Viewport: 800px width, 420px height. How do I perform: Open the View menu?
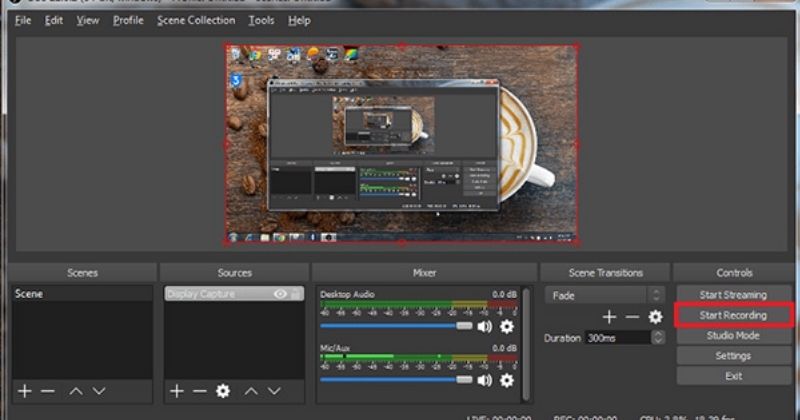click(x=88, y=20)
